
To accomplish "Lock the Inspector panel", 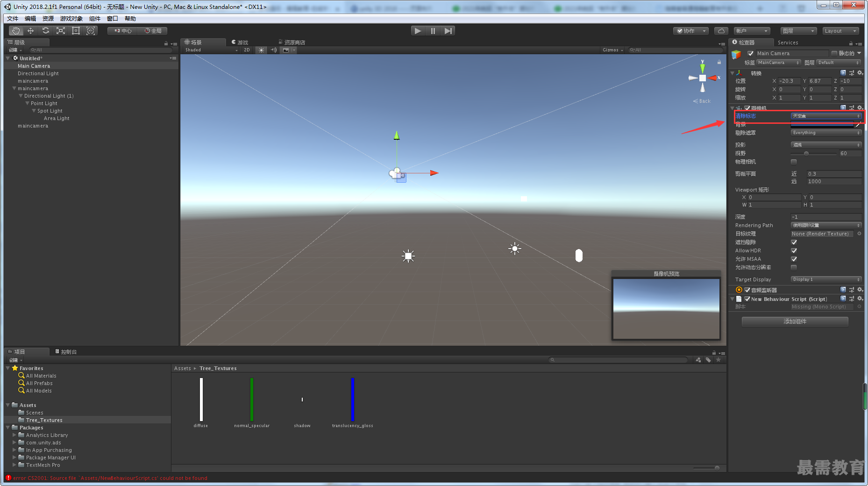I will pyautogui.click(x=851, y=43).
